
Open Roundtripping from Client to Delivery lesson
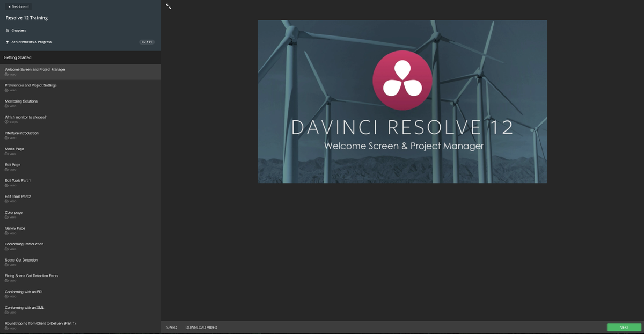(80, 325)
